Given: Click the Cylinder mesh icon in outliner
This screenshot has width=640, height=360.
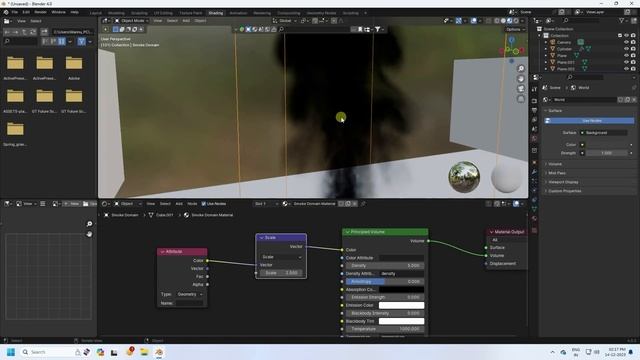Looking at the screenshot, I should click(553, 49).
